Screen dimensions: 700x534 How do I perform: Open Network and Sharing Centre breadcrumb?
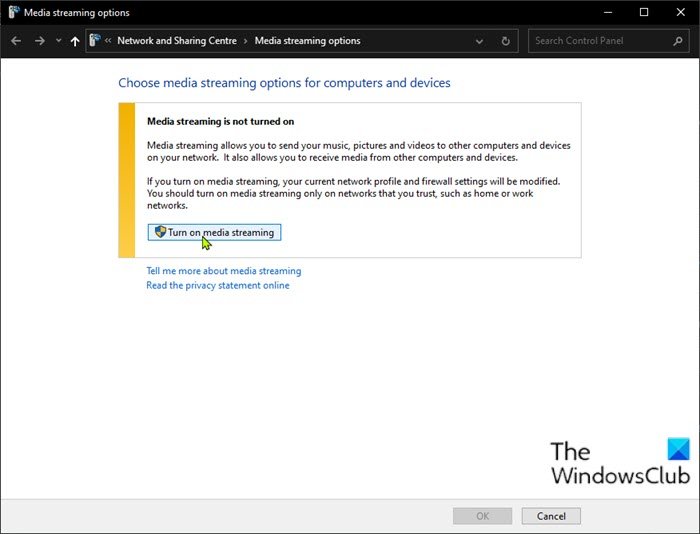click(x=177, y=41)
